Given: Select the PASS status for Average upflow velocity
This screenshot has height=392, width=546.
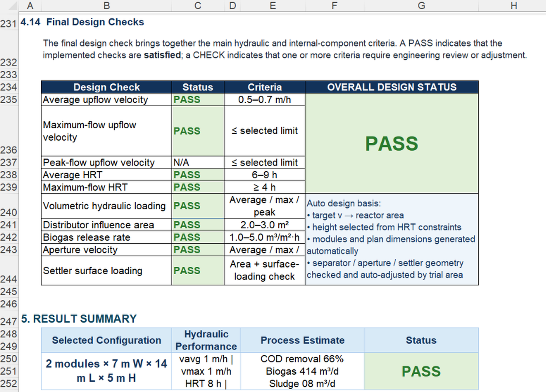Looking at the screenshot, I should click(x=198, y=100).
